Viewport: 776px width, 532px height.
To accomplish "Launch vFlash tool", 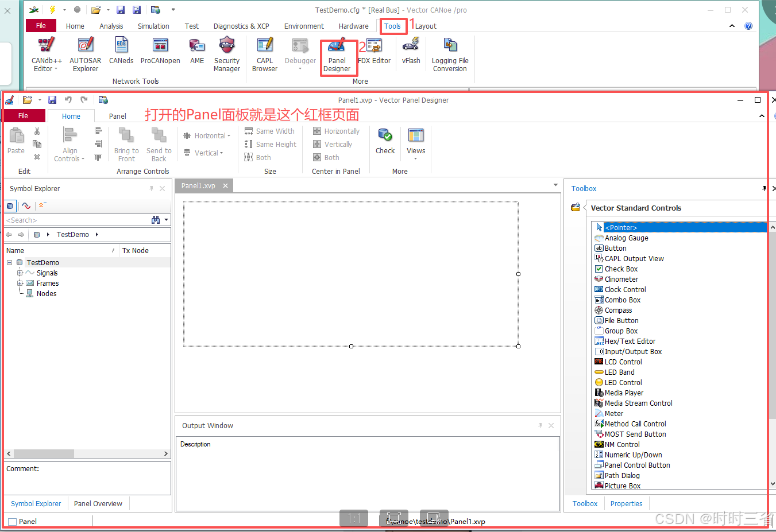I will tap(411, 51).
